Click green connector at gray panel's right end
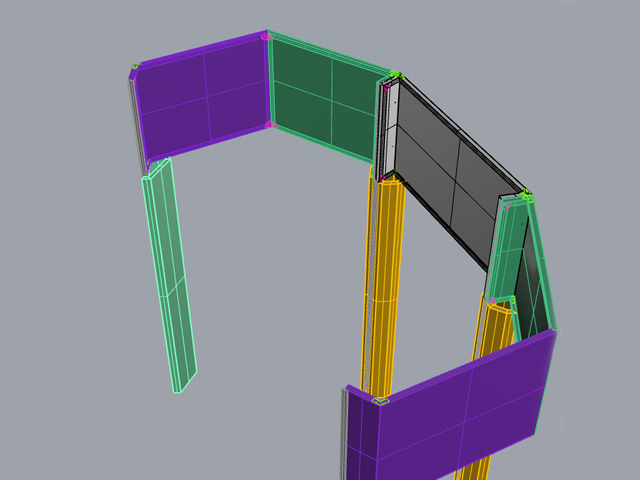This screenshot has height=480, width=640. coord(526,196)
